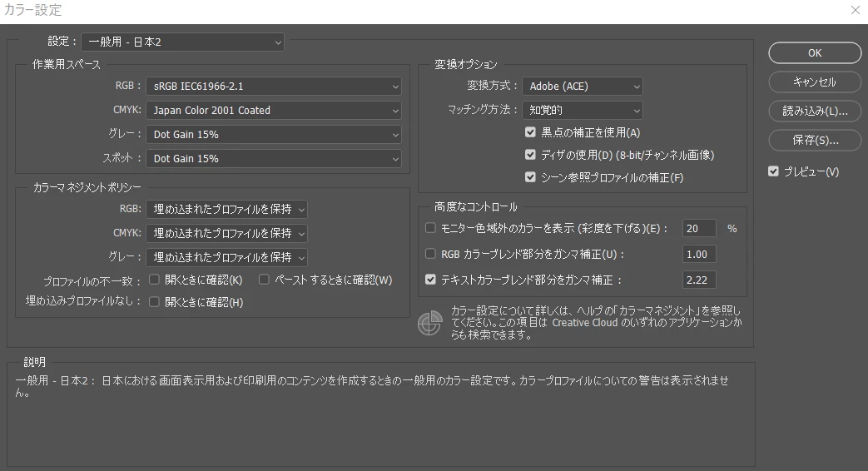Open the RGB working space sRGB IEC61966-2.1 dropdown

coord(274,87)
